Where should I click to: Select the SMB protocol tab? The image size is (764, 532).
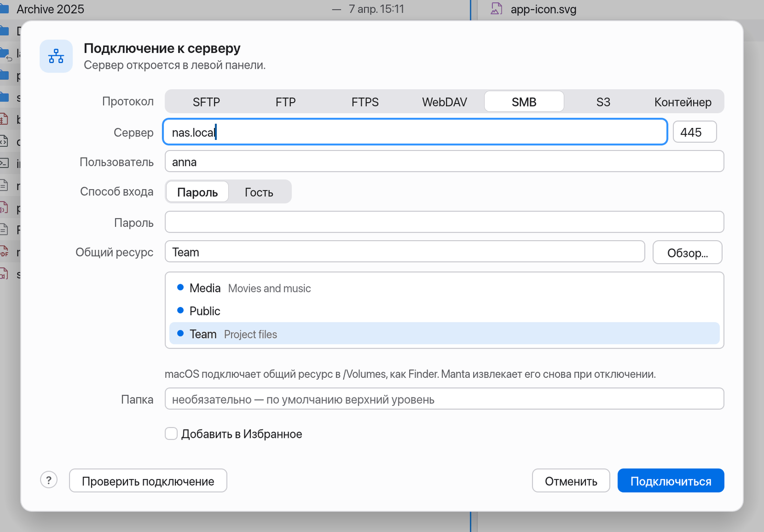(x=524, y=102)
